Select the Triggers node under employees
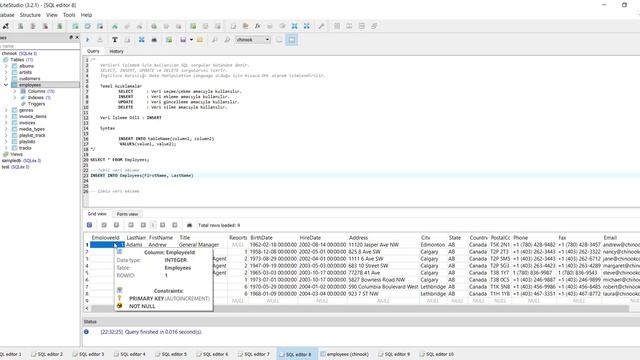640x360 pixels. tap(36, 104)
